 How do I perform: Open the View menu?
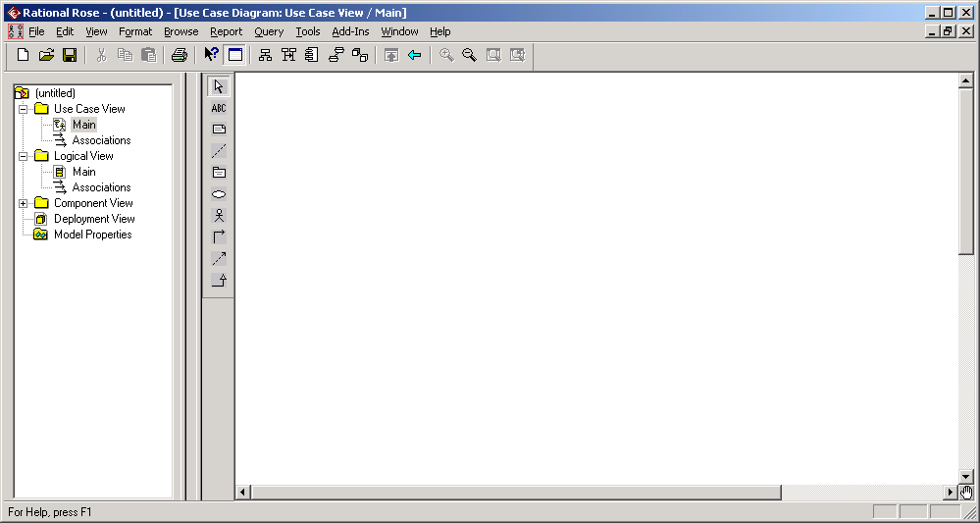click(x=96, y=31)
